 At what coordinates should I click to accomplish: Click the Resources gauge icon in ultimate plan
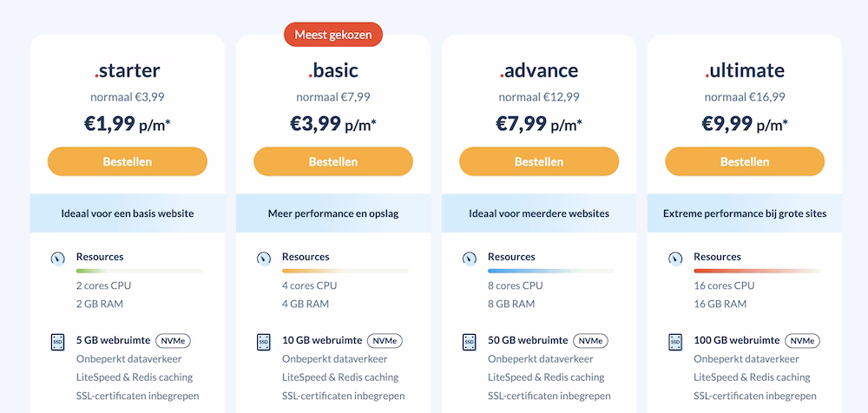click(675, 259)
